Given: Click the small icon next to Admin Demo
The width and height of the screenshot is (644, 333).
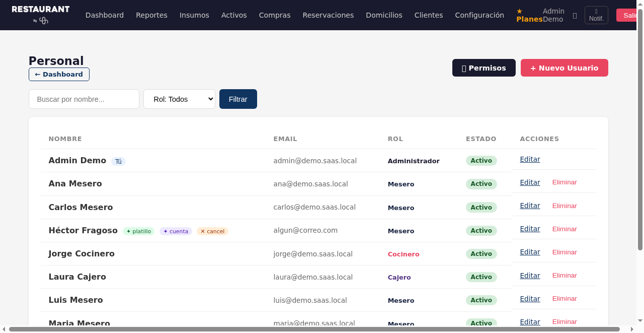Looking at the screenshot, I should 575,16.
